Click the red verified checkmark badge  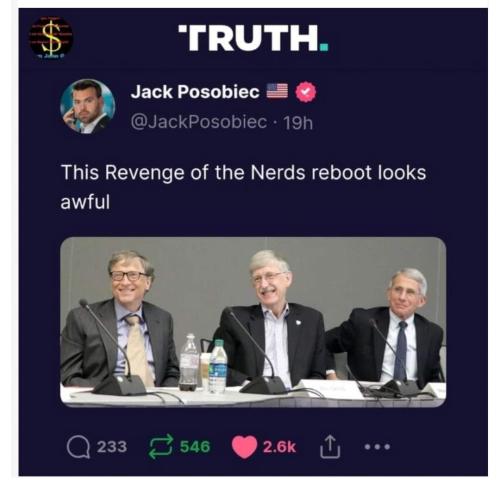306,92
